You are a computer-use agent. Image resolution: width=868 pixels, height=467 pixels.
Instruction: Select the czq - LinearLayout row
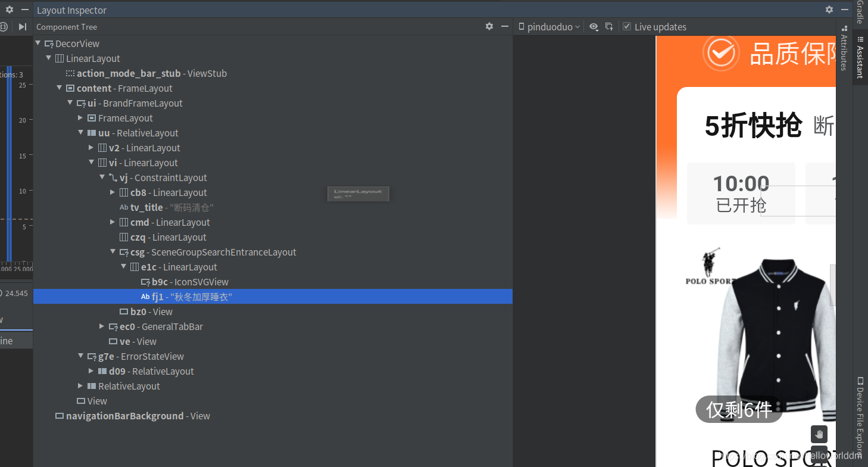(x=273, y=237)
